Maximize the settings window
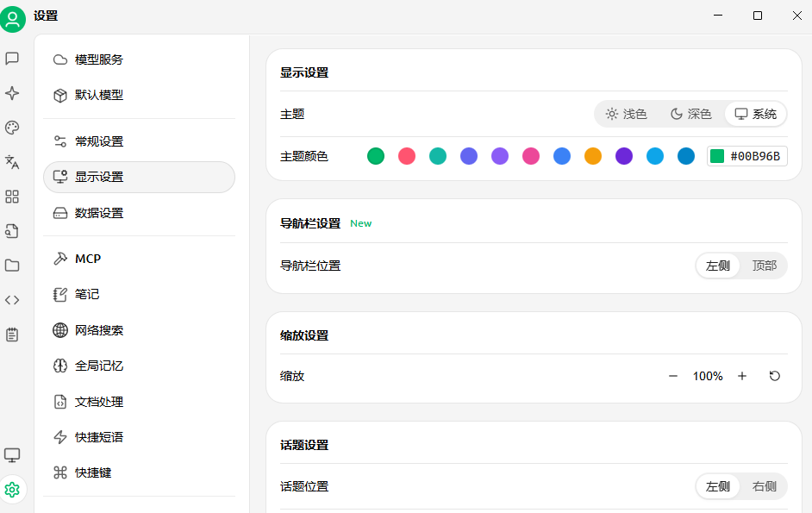Screen dimensions: 812x513 click(758, 16)
